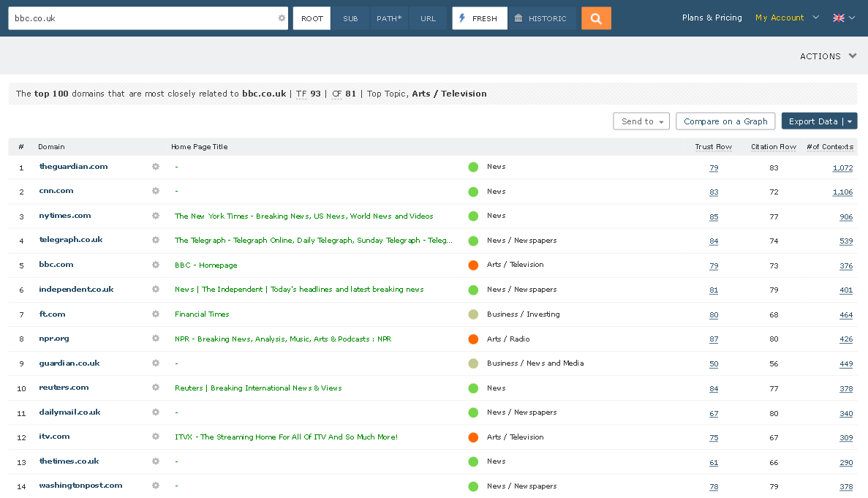The height and width of the screenshot is (498, 868).
Task: Switch index to Fresh
Action: pos(479,18)
